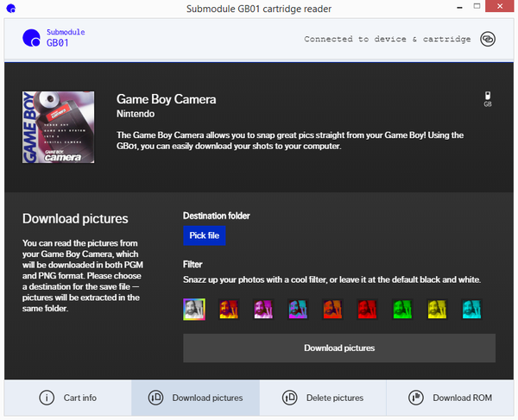Screen dimensions: 518x420
Task: Click the Game Boy Camera box art
Action: (x=58, y=126)
